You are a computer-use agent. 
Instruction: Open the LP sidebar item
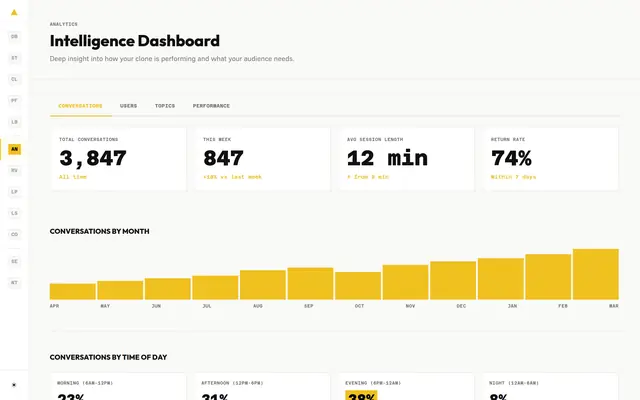click(x=14, y=192)
